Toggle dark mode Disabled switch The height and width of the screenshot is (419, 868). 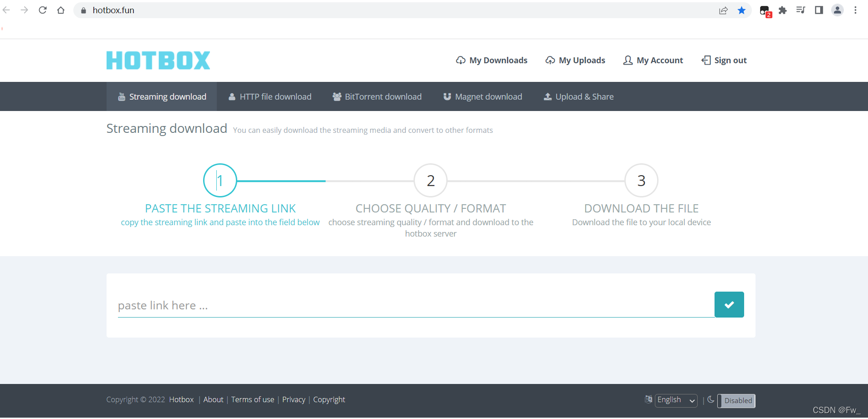coord(736,401)
